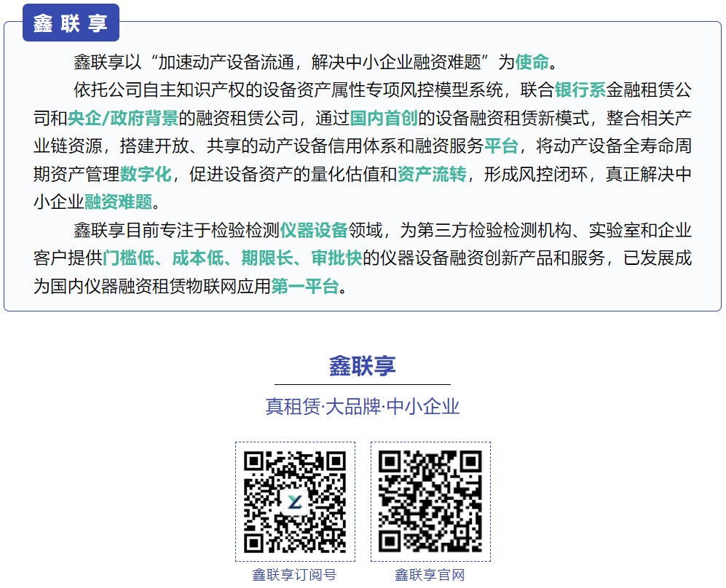This screenshot has height=588, width=726.
Task: Click the highlighted text 央企/政府背景
Action: (x=122, y=119)
